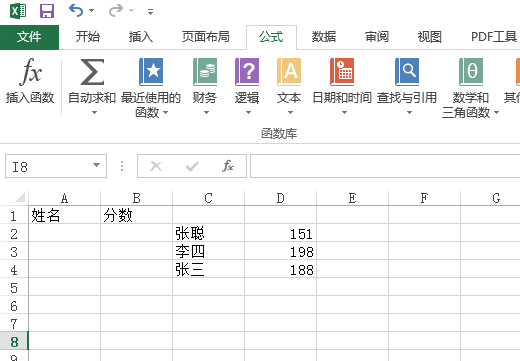Click the 自动求和 sigma icon

click(92, 72)
